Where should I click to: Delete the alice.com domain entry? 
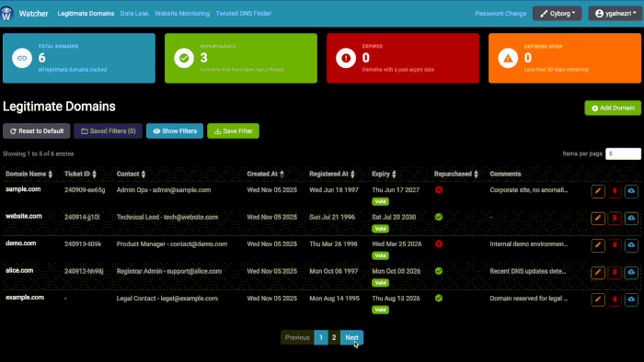click(x=615, y=272)
